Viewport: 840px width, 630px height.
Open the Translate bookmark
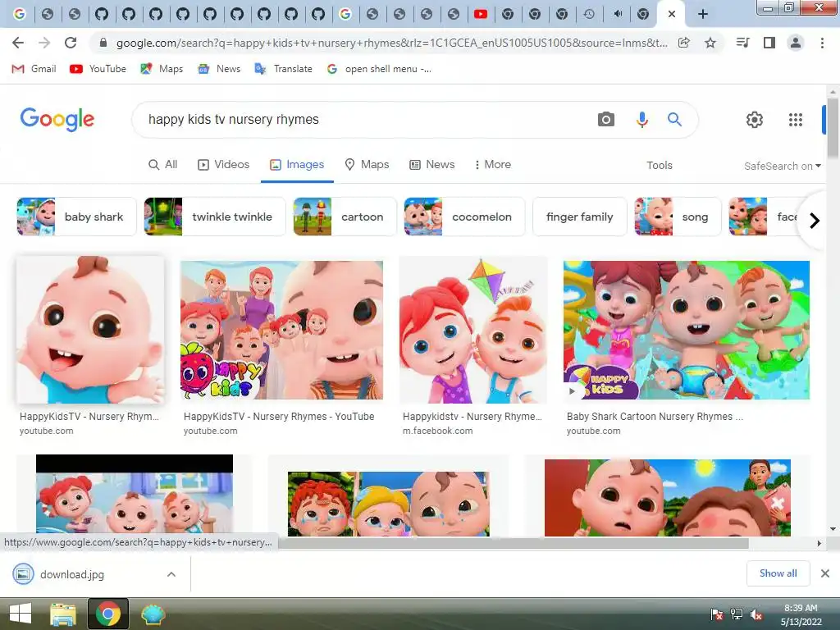283,69
